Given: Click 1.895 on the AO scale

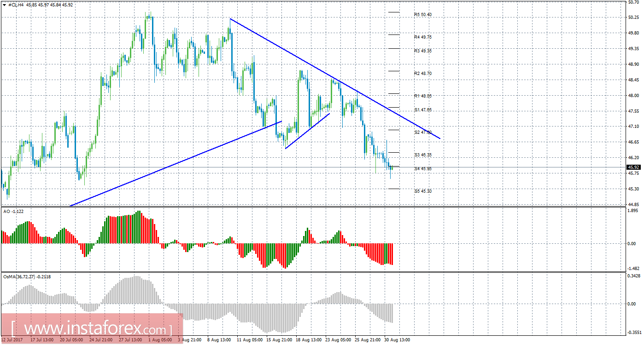Looking at the screenshot, I should point(634,211).
